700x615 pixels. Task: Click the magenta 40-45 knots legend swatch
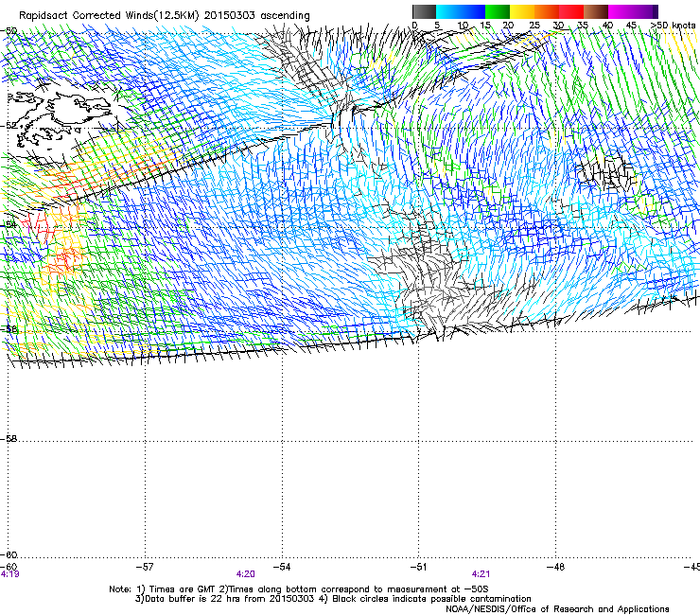point(621,11)
